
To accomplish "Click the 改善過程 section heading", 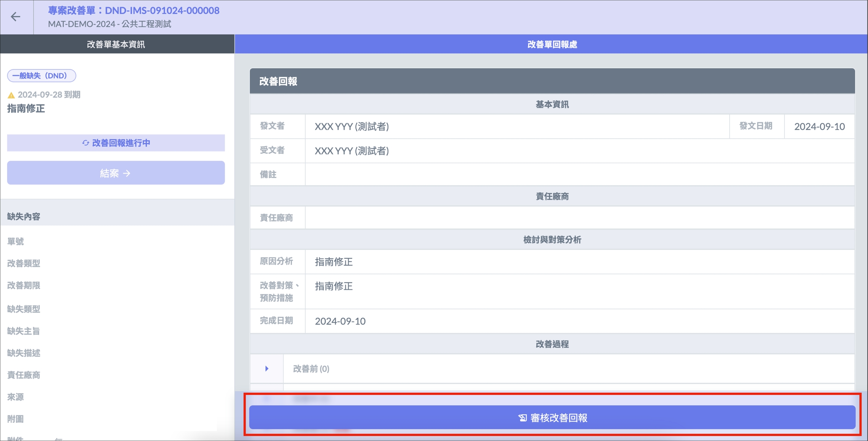I will [552, 344].
